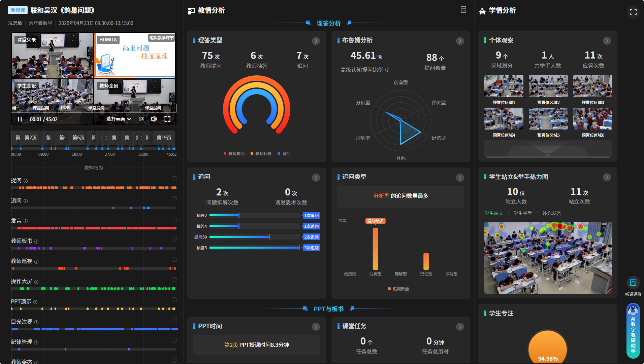Pause the classroom video playback
644x364 pixels.
[x=20, y=119]
